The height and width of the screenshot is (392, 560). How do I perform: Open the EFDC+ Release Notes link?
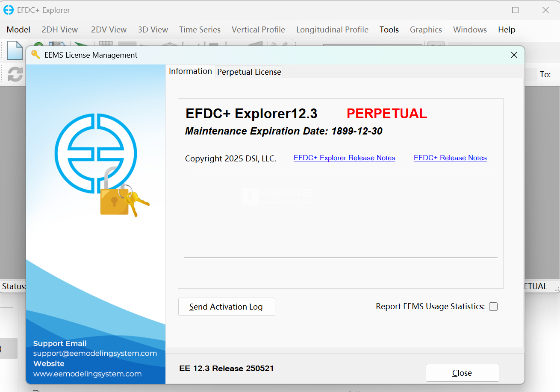click(x=450, y=158)
